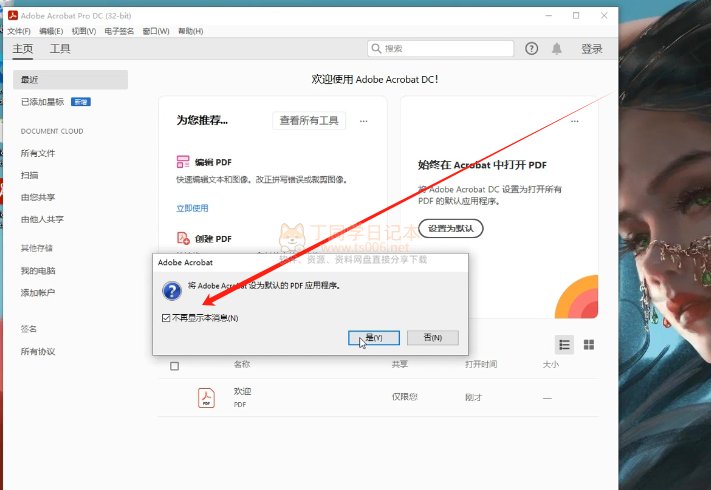The height and width of the screenshot is (490, 711).
Task: Click 添加帐户 in the sidebar
Action: coord(38,292)
